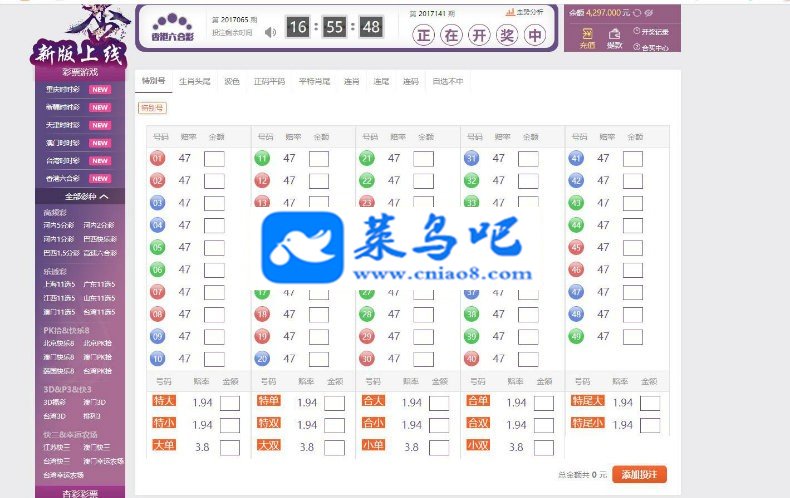The image size is (790, 498).
Task: Open 开奖记录 draw history link
Action: click(x=651, y=31)
